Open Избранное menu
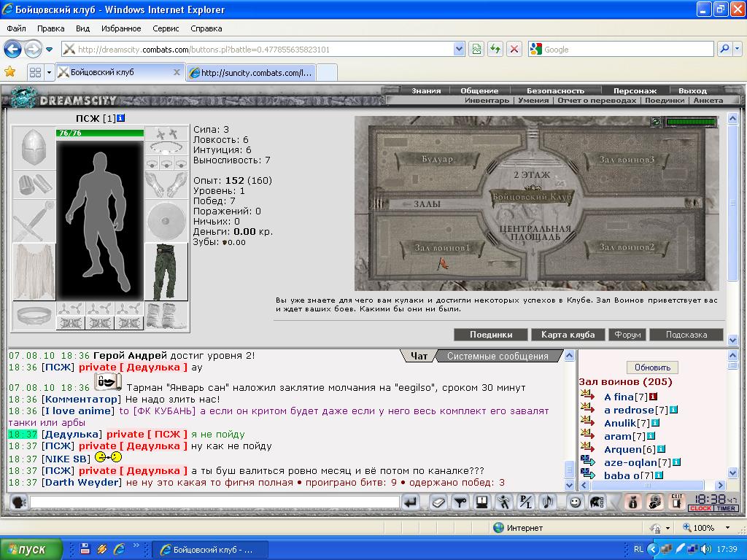 click(x=121, y=28)
